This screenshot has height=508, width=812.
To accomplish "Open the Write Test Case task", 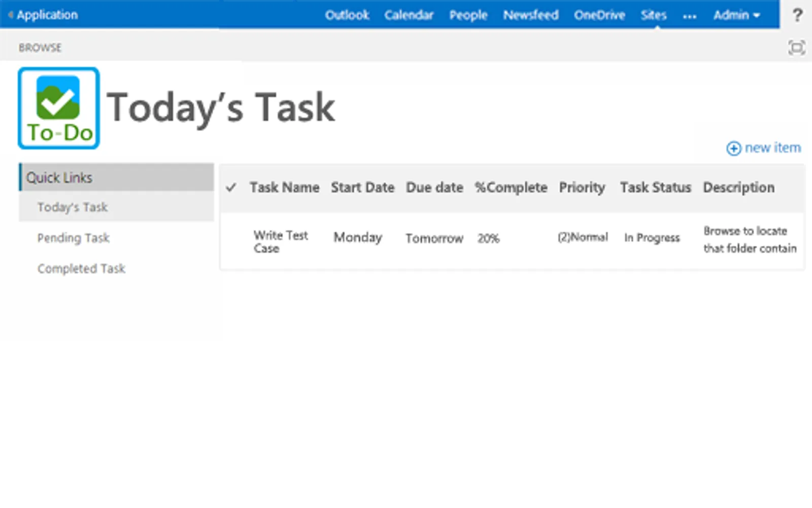I will [x=281, y=242].
